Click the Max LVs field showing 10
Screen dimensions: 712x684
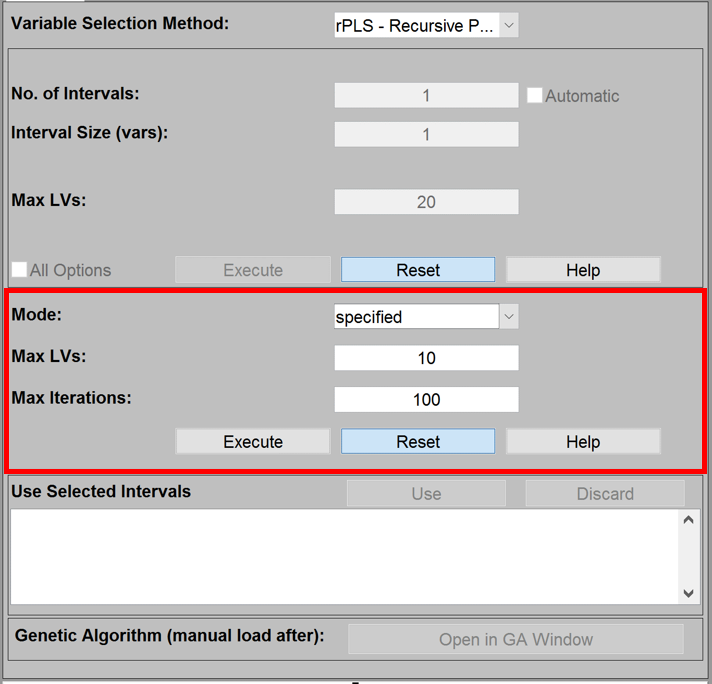tap(426, 358)
